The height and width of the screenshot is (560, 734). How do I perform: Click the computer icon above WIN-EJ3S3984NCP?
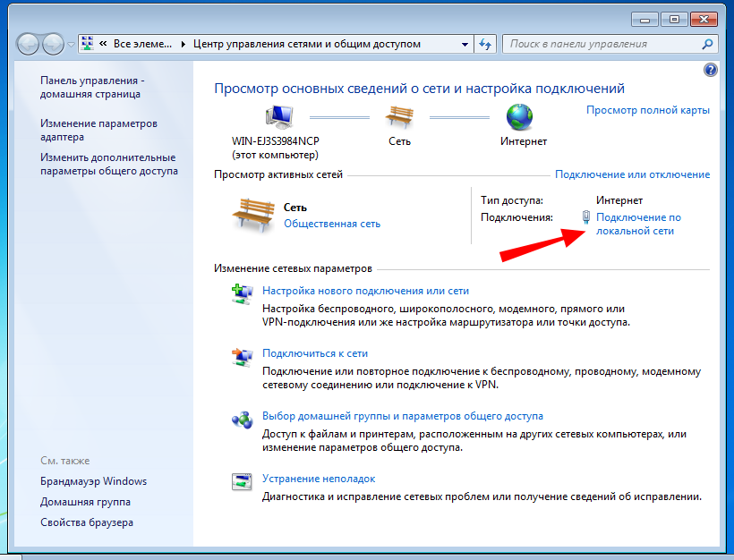(280, 117)
